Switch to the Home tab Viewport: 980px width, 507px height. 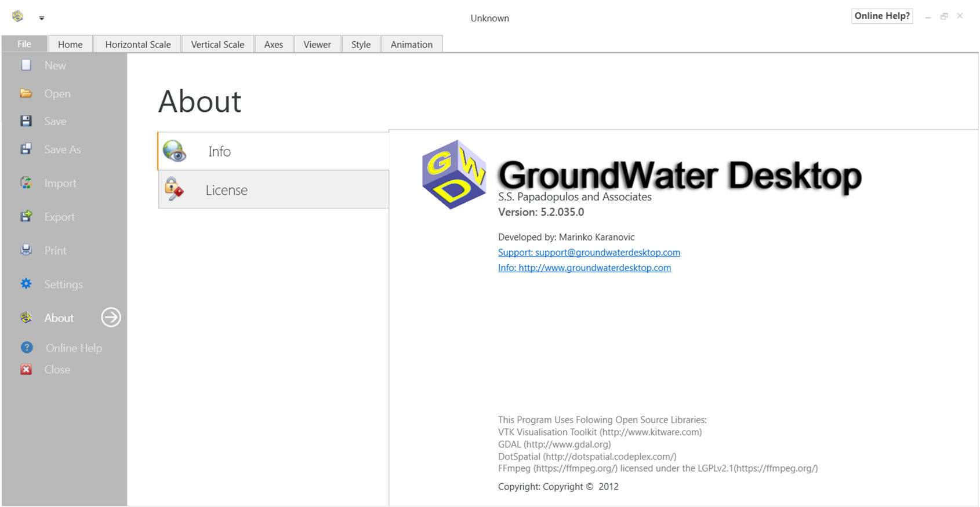click(x=70, y=44)
